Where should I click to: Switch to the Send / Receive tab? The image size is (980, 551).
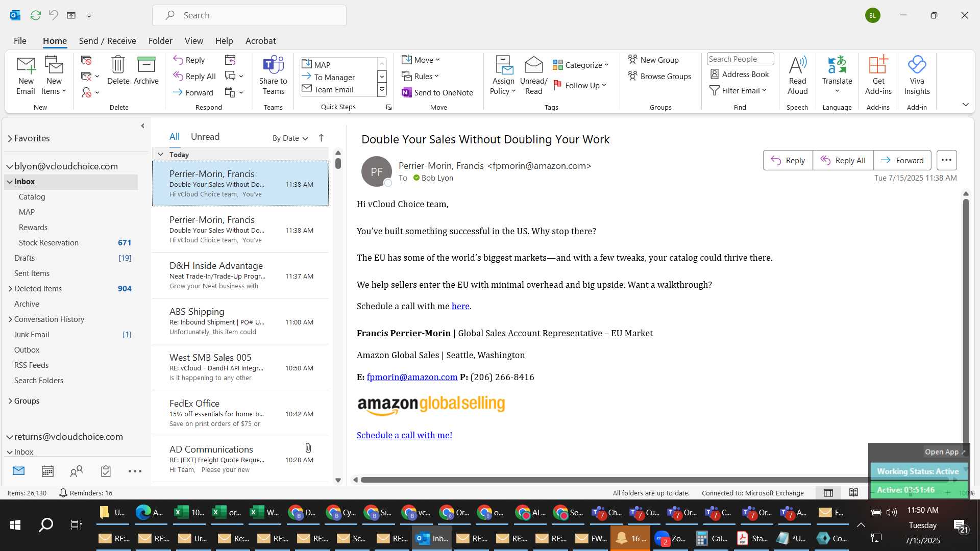(x=107, y=41)
